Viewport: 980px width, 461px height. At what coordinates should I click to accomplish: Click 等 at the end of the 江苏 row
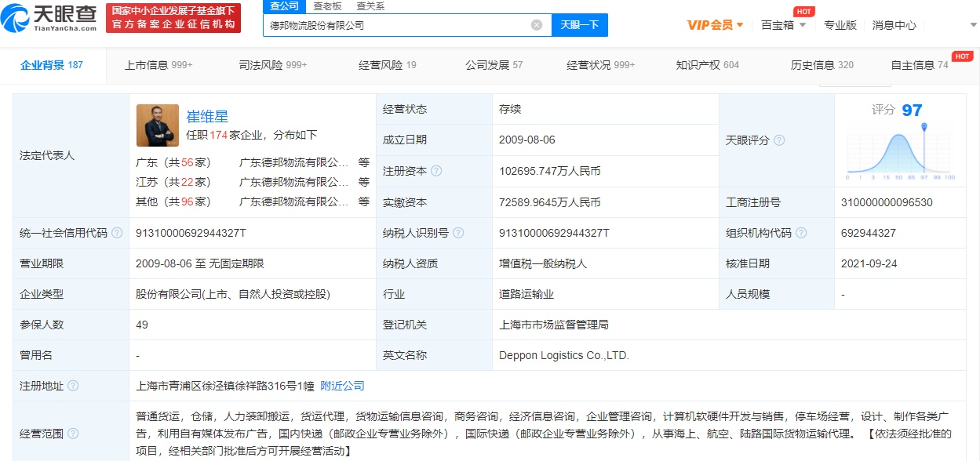click(x=363, y=182)
